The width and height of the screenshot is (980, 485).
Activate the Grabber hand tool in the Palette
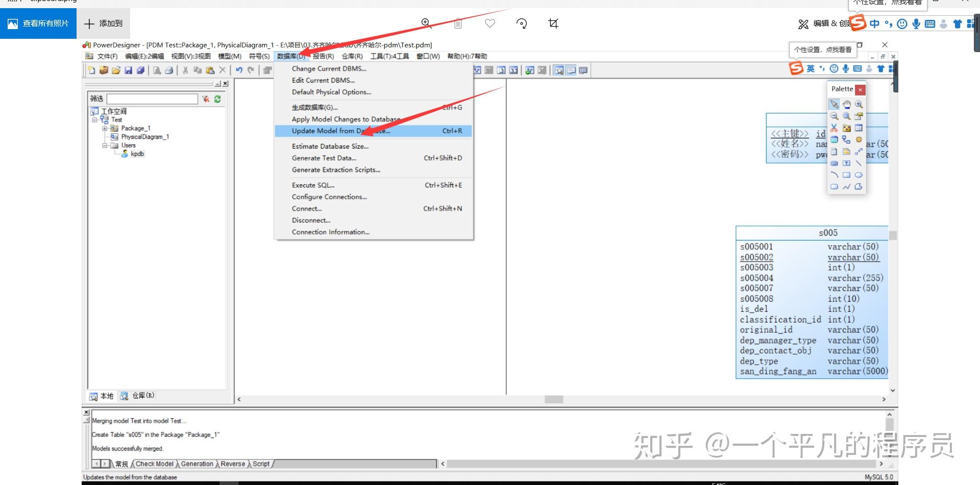pos(846,104)
